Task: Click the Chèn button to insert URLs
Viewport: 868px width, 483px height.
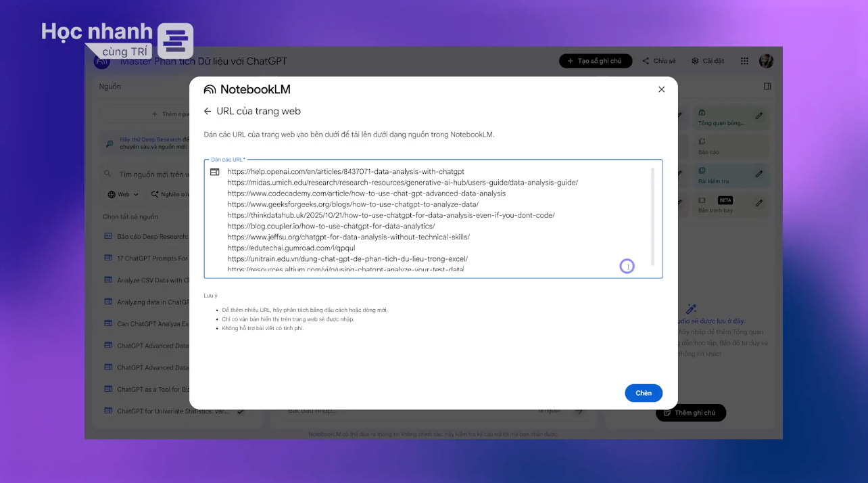Action: click(x=643, y=393)
